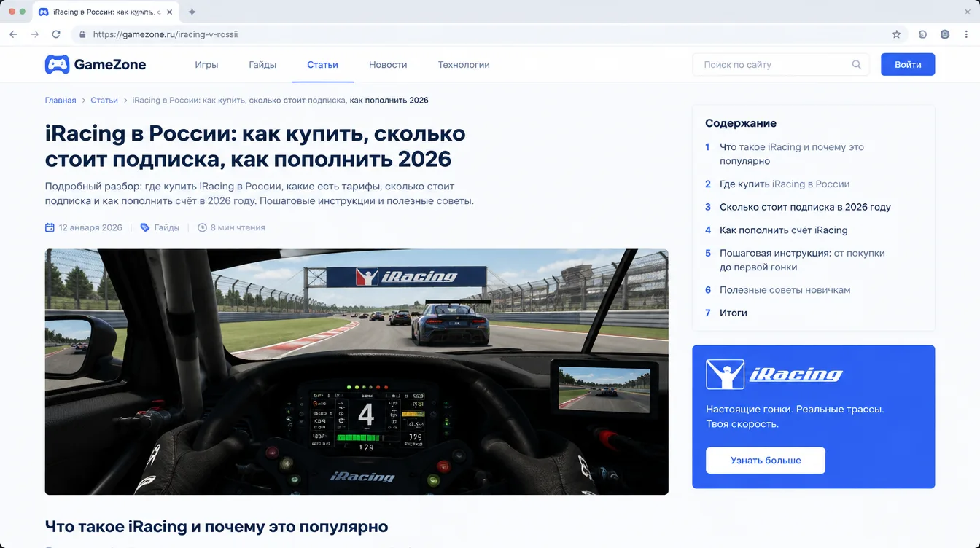Image resolution: width=980 pixels, height=548 pixels.
Task: Follow the Статьи breadcrumb link
Action: point(104,100)
